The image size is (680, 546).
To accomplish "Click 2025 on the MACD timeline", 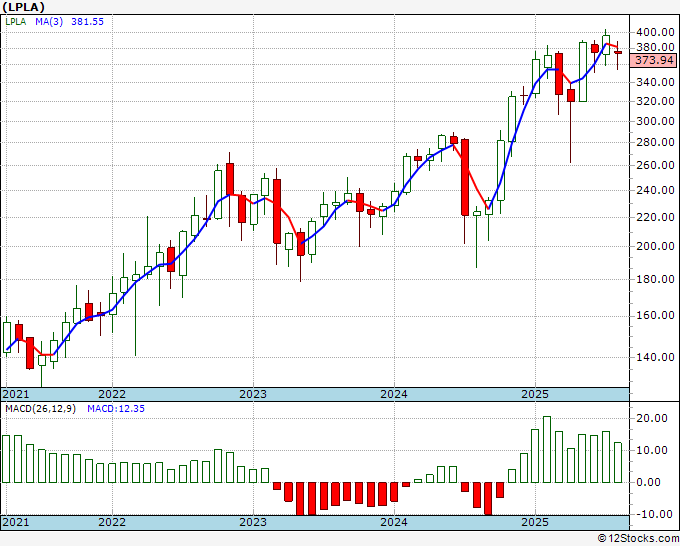I will coord(535,522).
